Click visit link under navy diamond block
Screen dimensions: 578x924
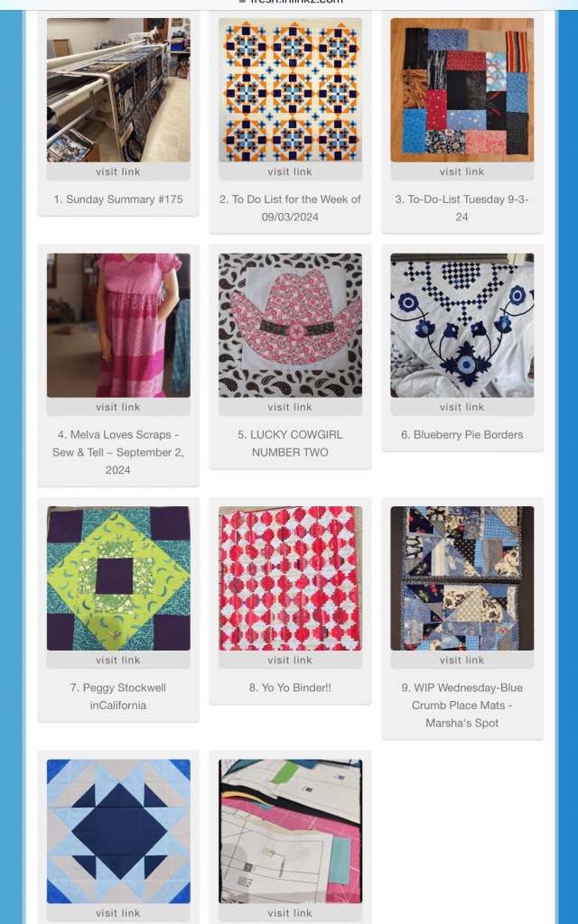[118, 913]
